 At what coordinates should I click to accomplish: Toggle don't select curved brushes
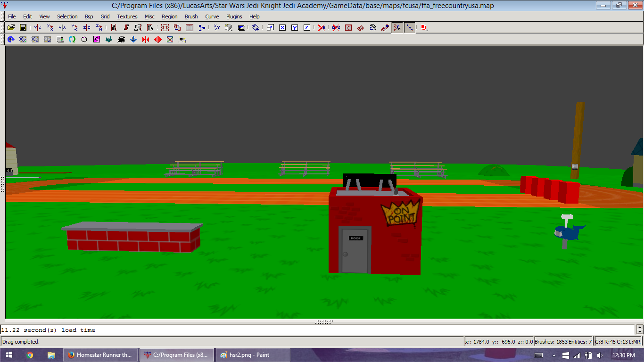point(336,28)
